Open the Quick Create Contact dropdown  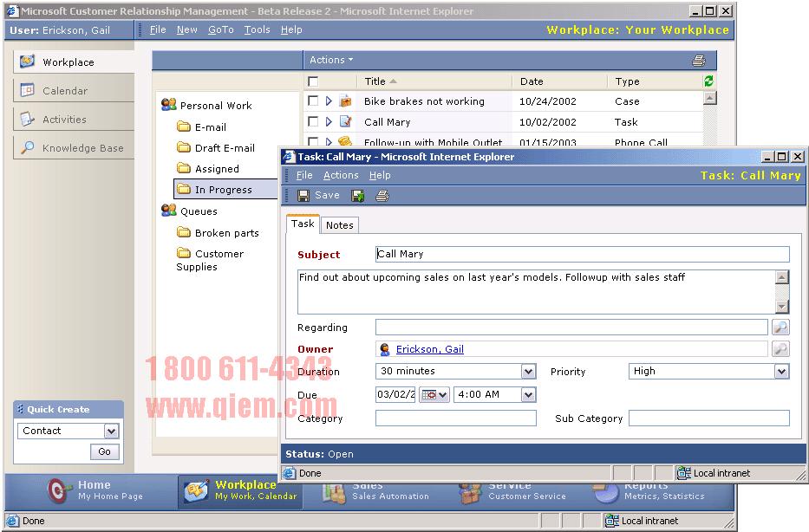pos(112,431)
